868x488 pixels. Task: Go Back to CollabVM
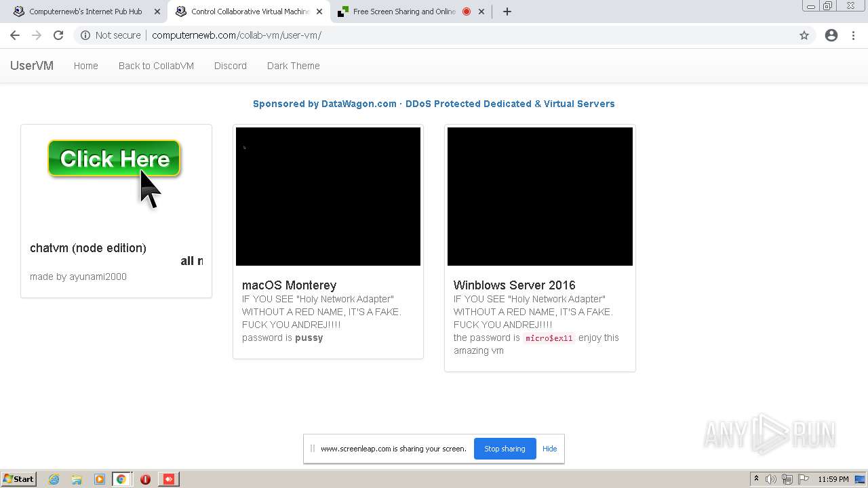coord(156,66)
